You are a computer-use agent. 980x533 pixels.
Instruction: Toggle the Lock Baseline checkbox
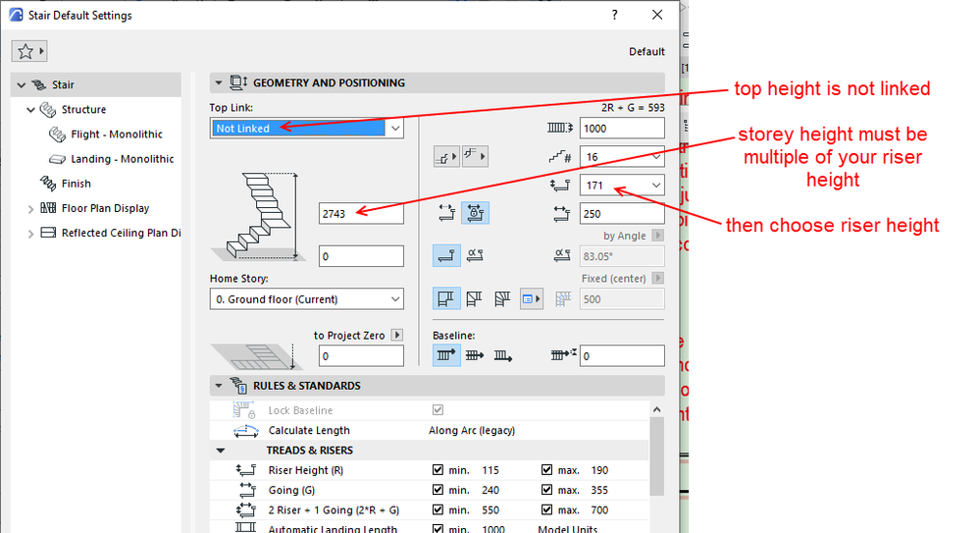pos(438,409)
